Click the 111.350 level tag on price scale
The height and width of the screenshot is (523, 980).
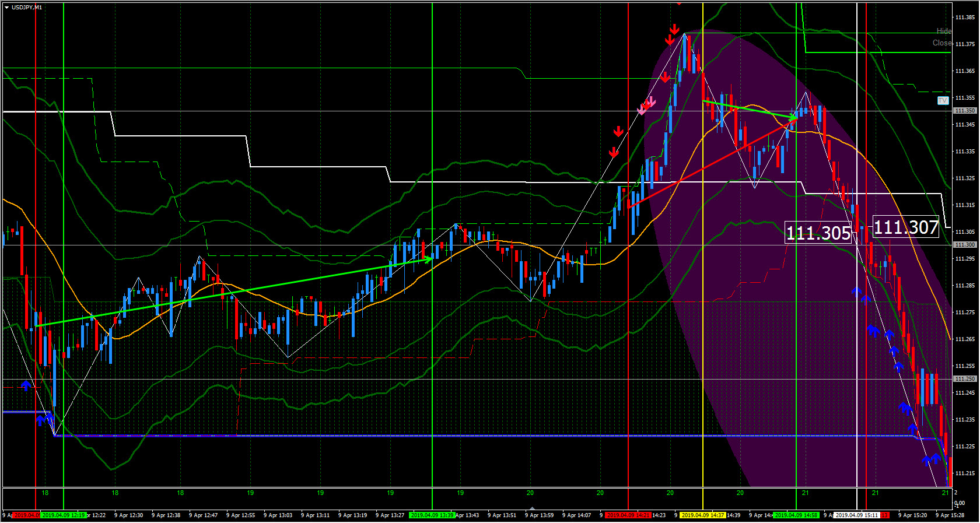pyautogui.click(x=965, y=111)
